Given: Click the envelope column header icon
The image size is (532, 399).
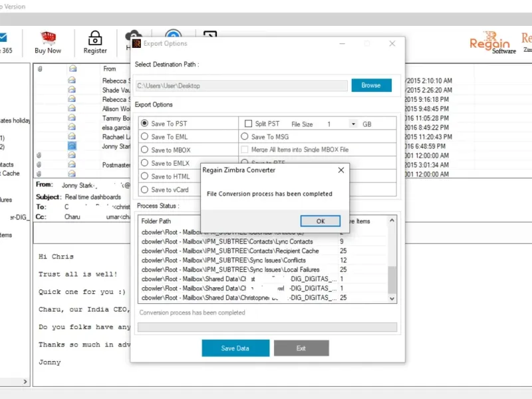Looking at the screenshot, I should click(x=72, y=68).
